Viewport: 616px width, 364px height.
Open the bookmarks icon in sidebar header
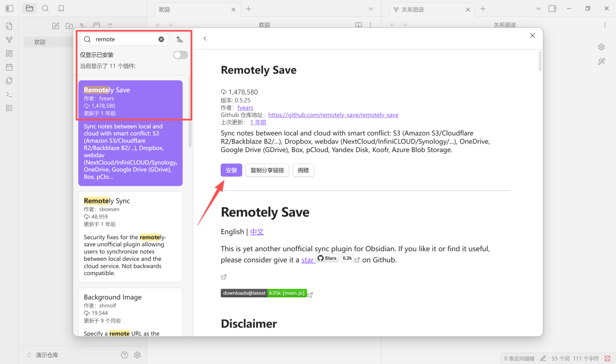[x=61, y=8]
